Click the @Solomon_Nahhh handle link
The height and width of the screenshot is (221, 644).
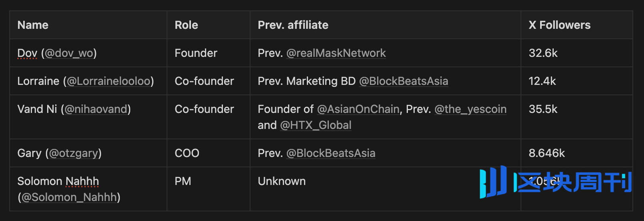[x=69, y=197]
